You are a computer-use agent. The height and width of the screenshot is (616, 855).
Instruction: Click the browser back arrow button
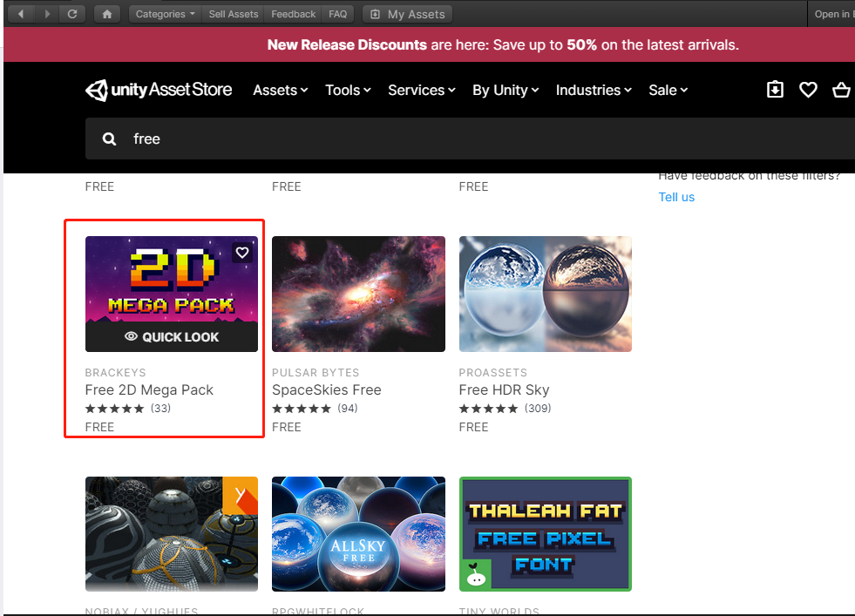click(20, 14)
